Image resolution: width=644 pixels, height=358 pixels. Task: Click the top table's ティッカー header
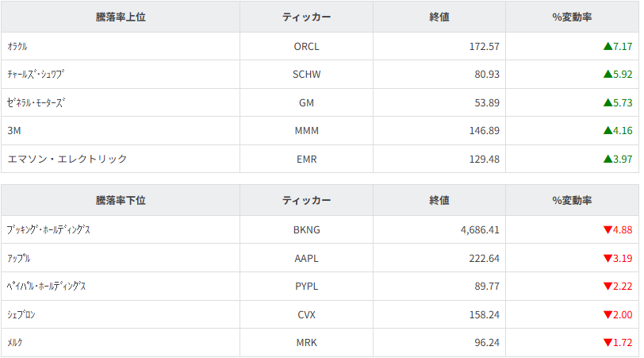click(306, 17)
